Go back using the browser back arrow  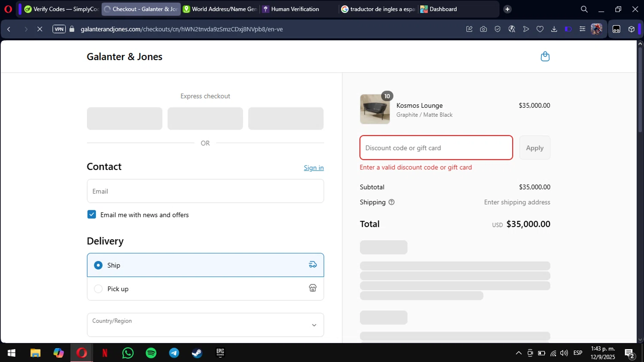[9, 29]
